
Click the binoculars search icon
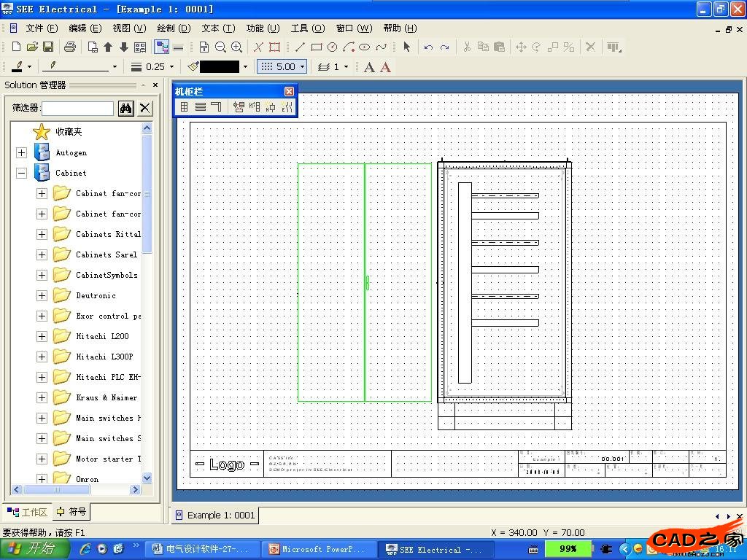126,108
